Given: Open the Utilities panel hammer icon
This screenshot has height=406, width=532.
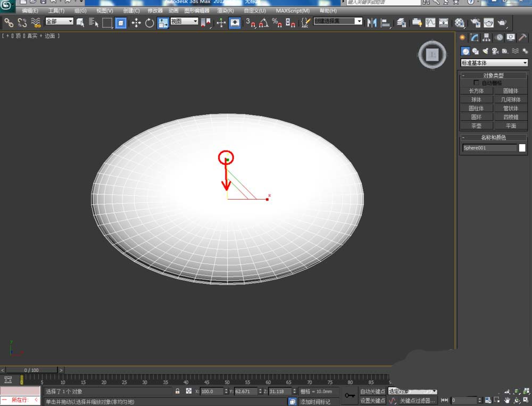Looking at the screenshot, I should click(x=523, y=37).
